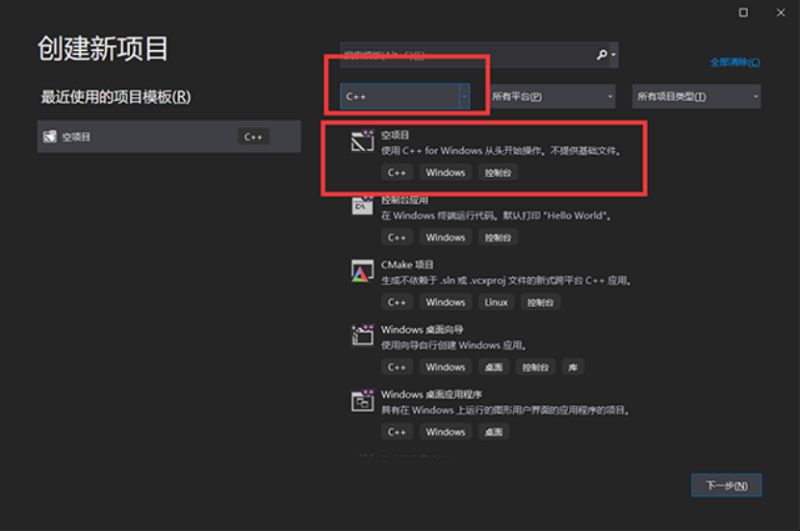Click the 控制台应用 template icon
The height and width of the screenshot is (531, 800).
coord(361,205)
